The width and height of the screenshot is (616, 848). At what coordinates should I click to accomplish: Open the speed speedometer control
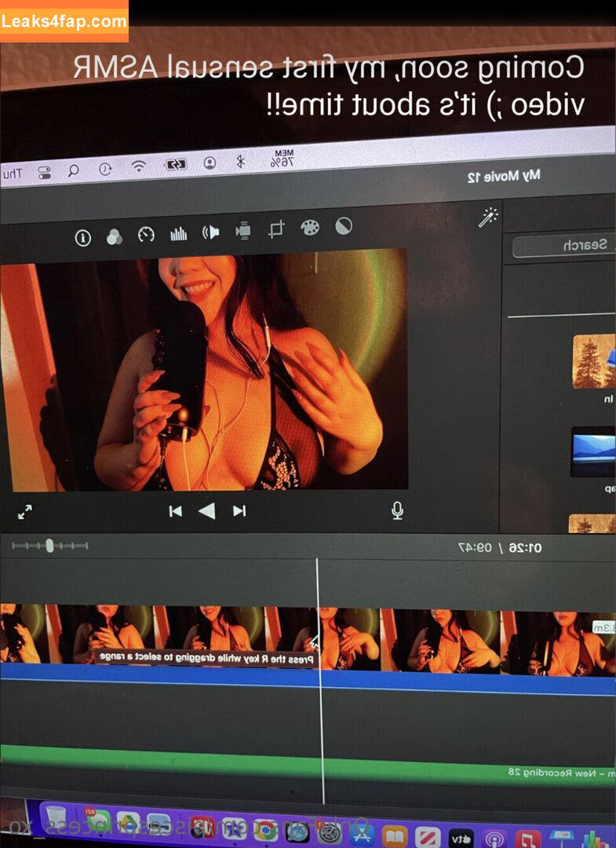(x=147, y=234)
